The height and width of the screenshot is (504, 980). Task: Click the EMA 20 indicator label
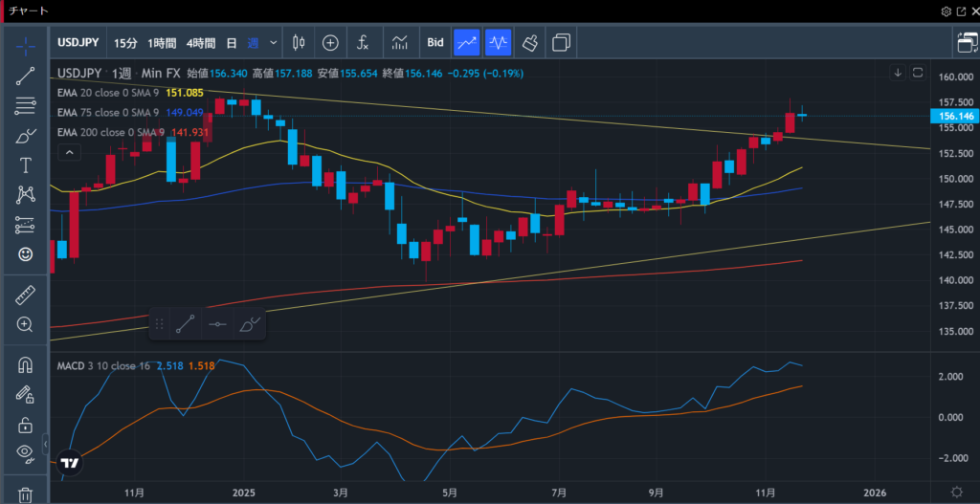coord(108,92)
